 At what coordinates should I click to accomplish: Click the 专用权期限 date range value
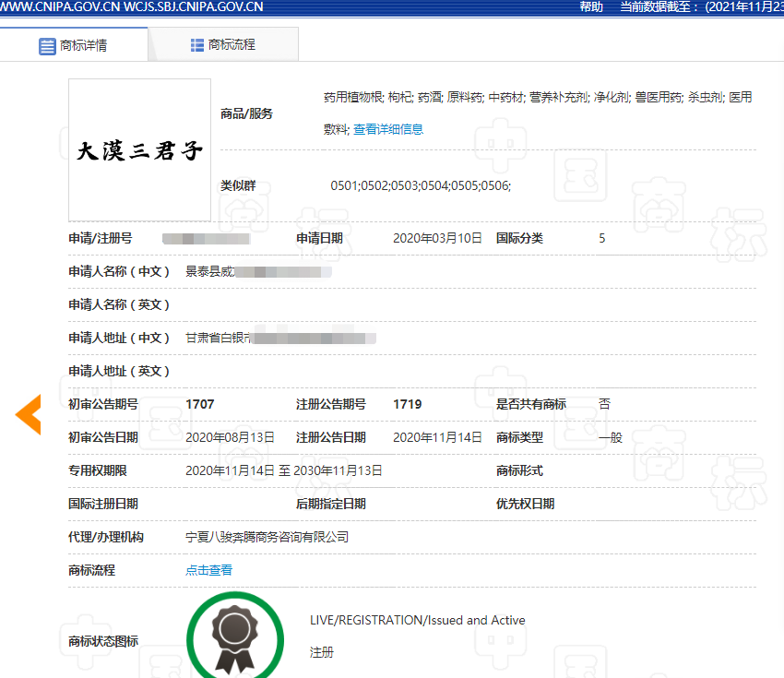point(284,470)
